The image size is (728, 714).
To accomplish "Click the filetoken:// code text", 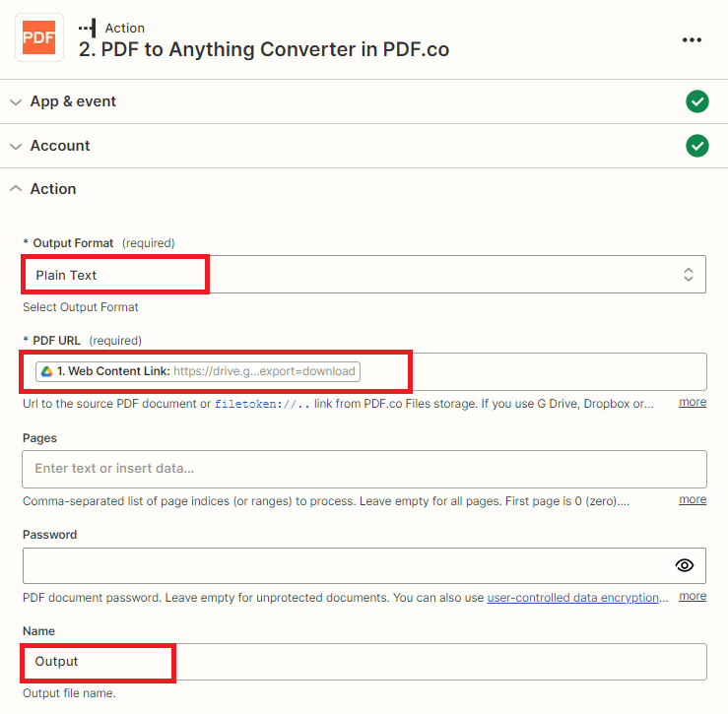I will (262, 404).
